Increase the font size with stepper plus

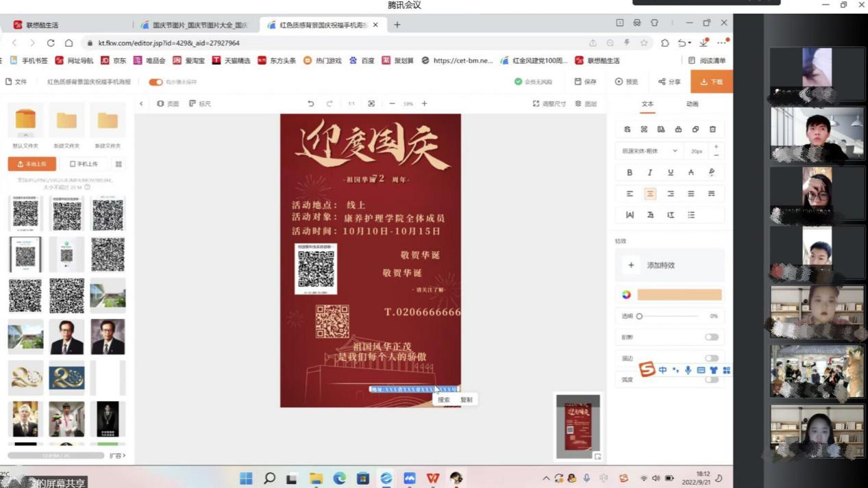point(716,146)
